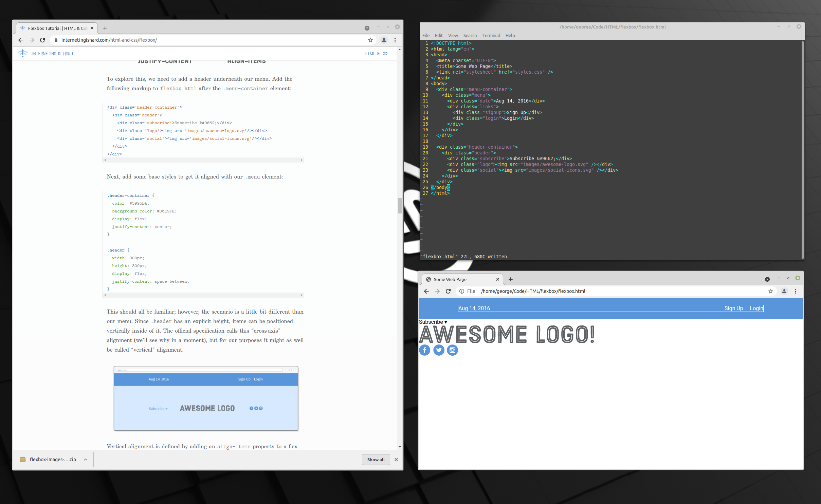The width and height of the screenshot is (821, 504).
Task: Open tab search dropdown in Flexbox window
Action: (x=367, y=28)
